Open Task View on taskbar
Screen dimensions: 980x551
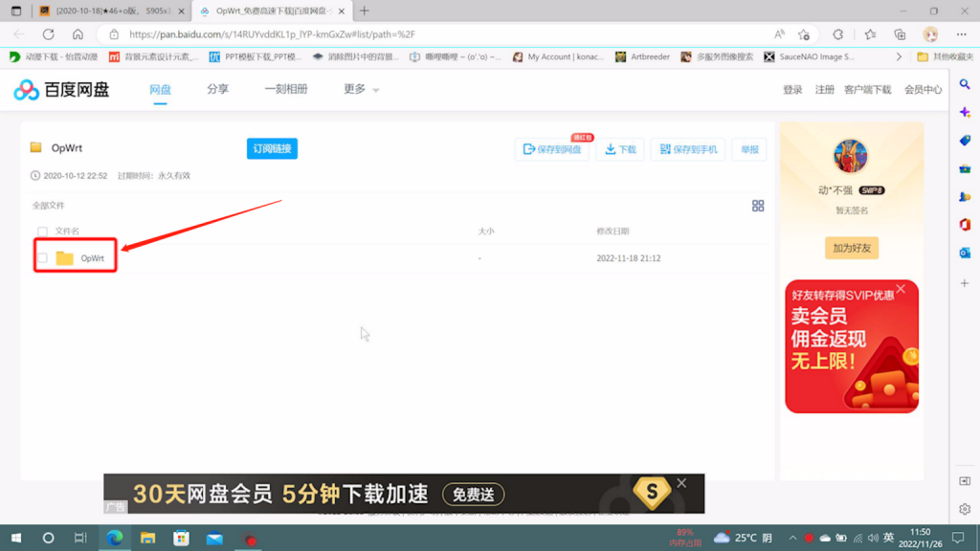pos(80,538)
